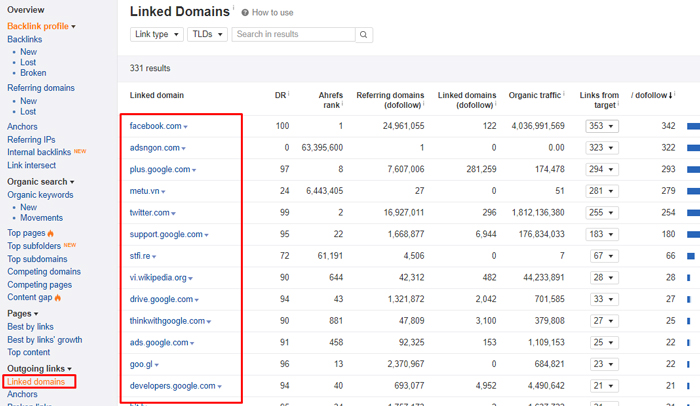
Task: Sort by the DR column header
Action: click(280, 95)
